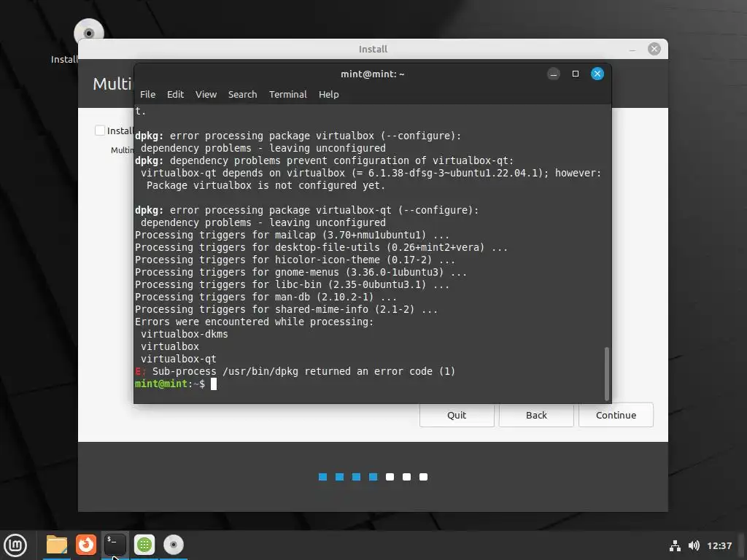Open the File menu in terminal

(147, 94)
